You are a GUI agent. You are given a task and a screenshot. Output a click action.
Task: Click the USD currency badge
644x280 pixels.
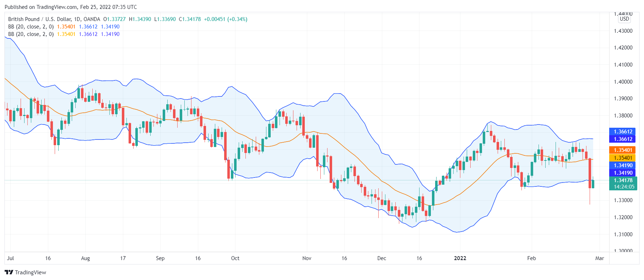[624, 19]
